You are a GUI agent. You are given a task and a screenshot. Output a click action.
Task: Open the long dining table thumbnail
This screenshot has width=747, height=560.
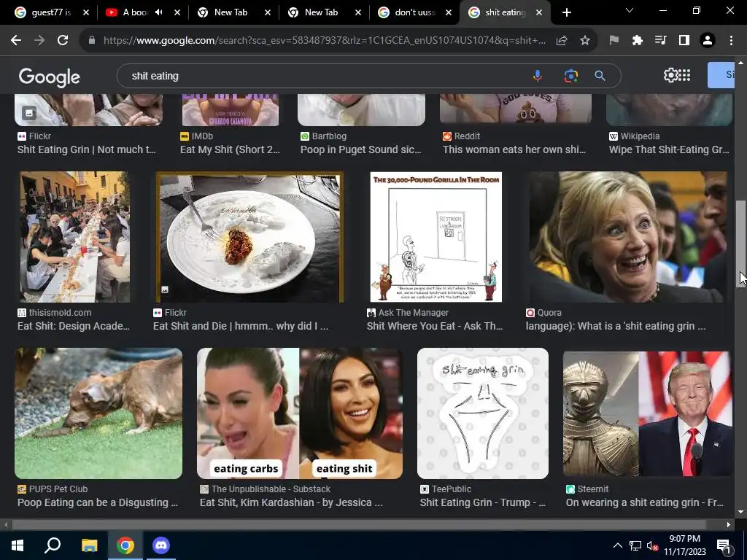pos(75,237)
